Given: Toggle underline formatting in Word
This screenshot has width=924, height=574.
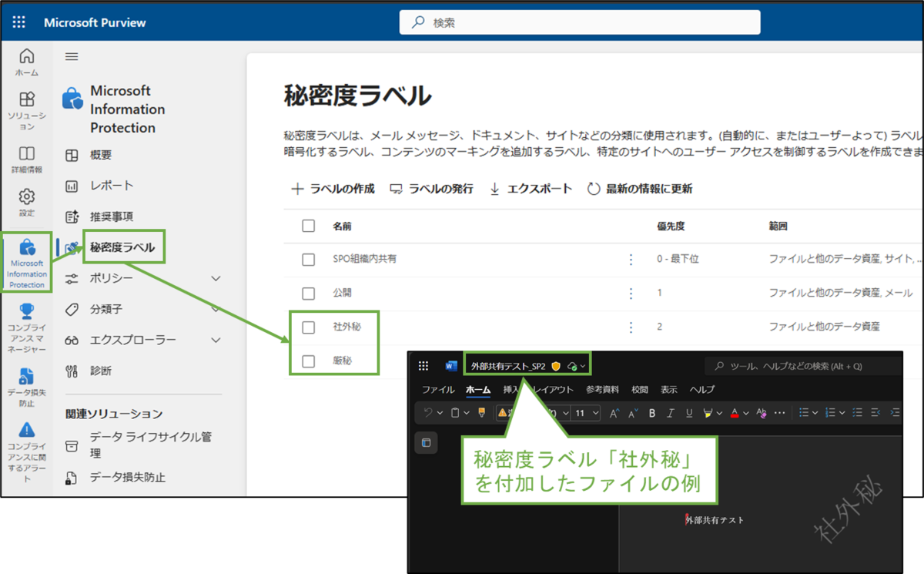Looking at the screenshot, I should (x=689, y=413).
